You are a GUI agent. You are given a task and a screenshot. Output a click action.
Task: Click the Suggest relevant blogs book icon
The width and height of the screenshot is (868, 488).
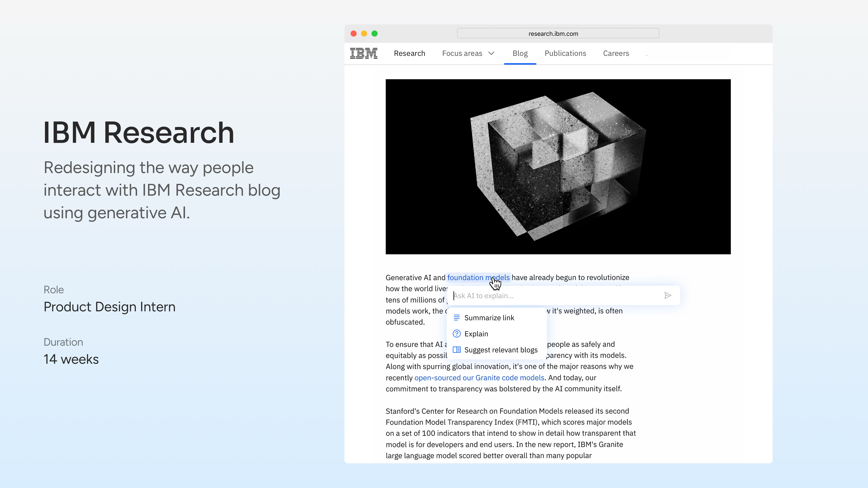point(457,350)
